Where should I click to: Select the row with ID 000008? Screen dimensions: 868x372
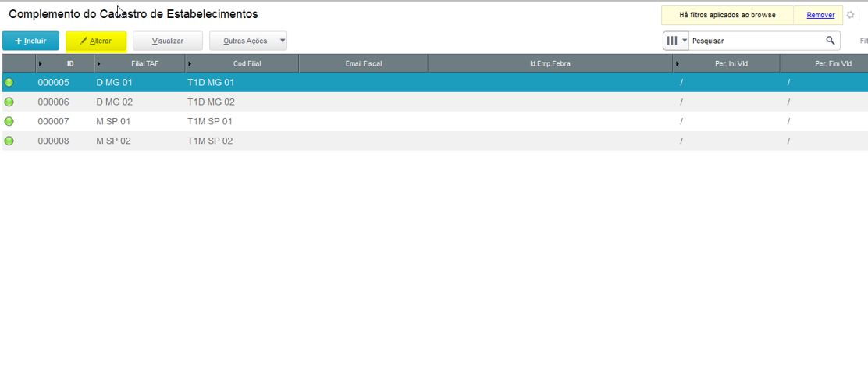click(x=435, y=141)
